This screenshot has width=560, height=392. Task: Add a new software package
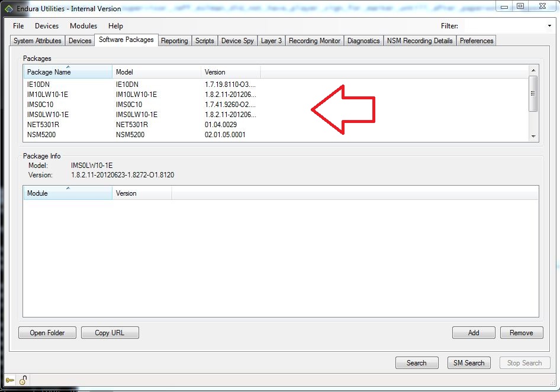pyautogui.click(x=474, y=332)
